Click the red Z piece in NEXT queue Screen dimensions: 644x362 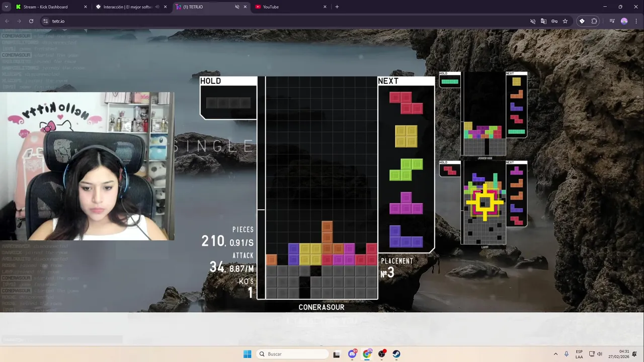[406, 103]
